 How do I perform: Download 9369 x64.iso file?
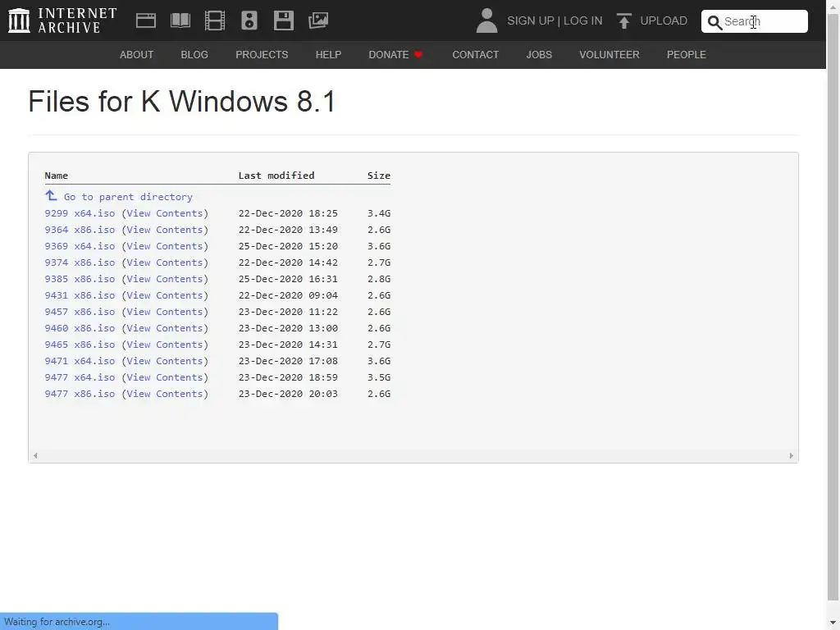[80, 246]
